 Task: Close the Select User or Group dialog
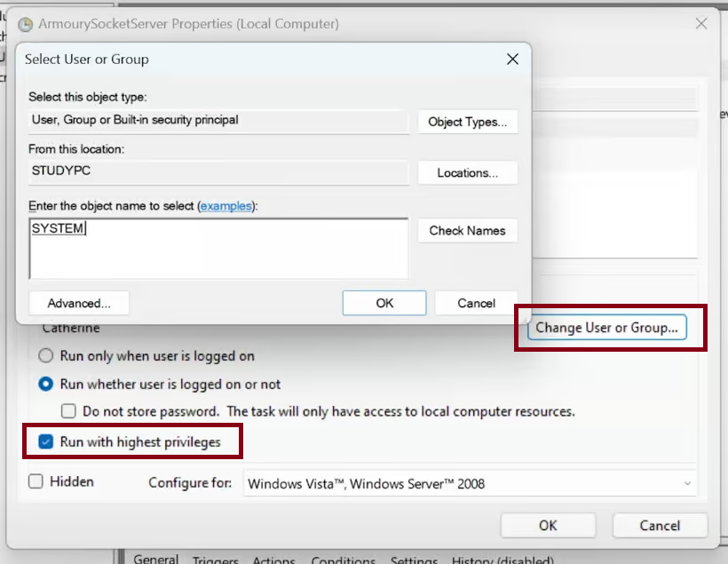[512, 59]
